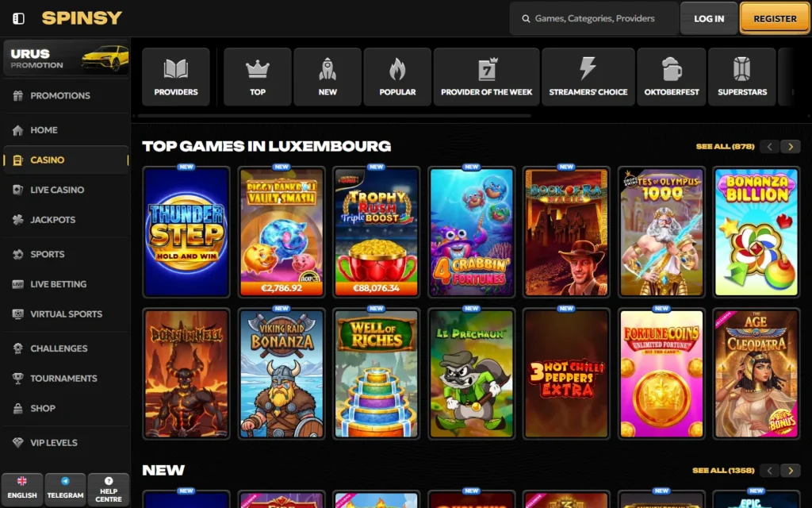812x508 pixels.
Task: Click the search field for games and providers
Action: point(593,18)
